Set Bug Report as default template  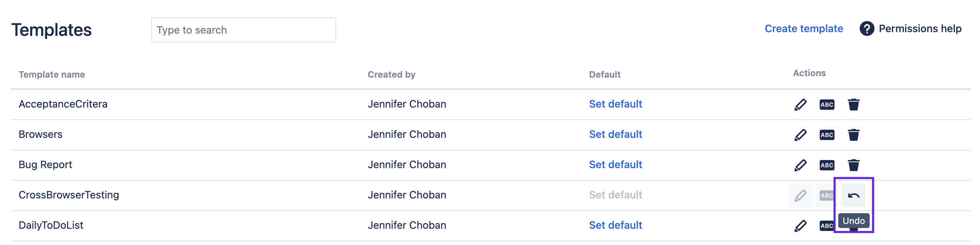coord(615,165)
